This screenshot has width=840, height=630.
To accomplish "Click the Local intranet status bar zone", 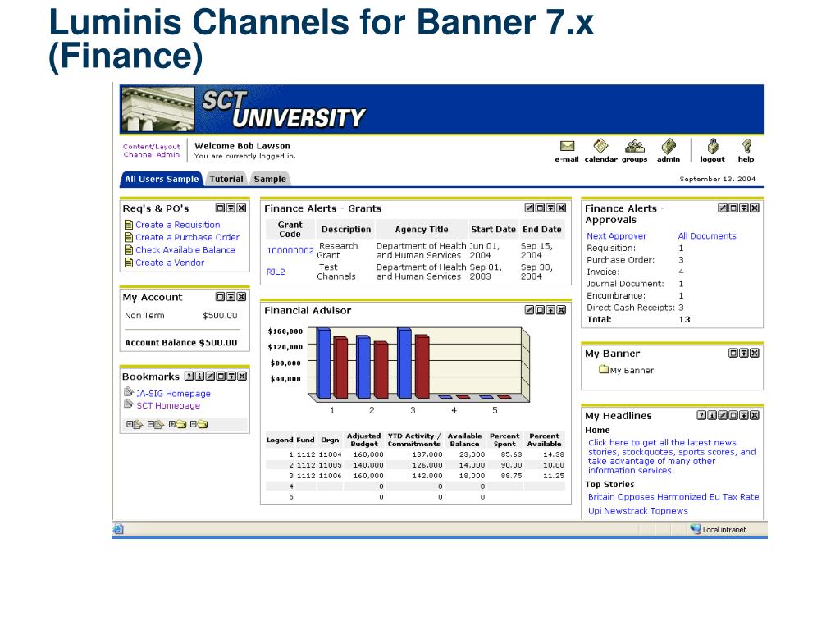I will tap(718, 529).
